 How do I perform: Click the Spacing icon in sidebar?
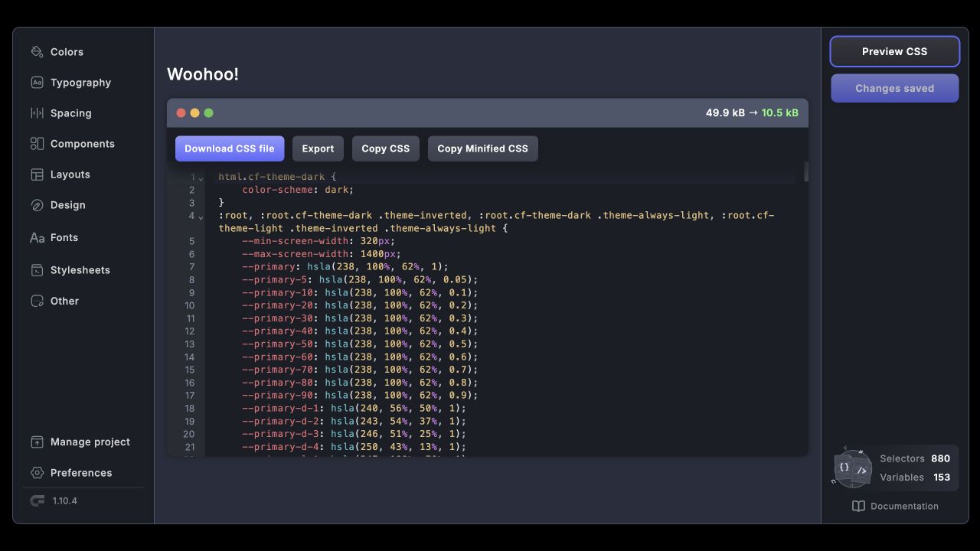[x=37, y=113]
